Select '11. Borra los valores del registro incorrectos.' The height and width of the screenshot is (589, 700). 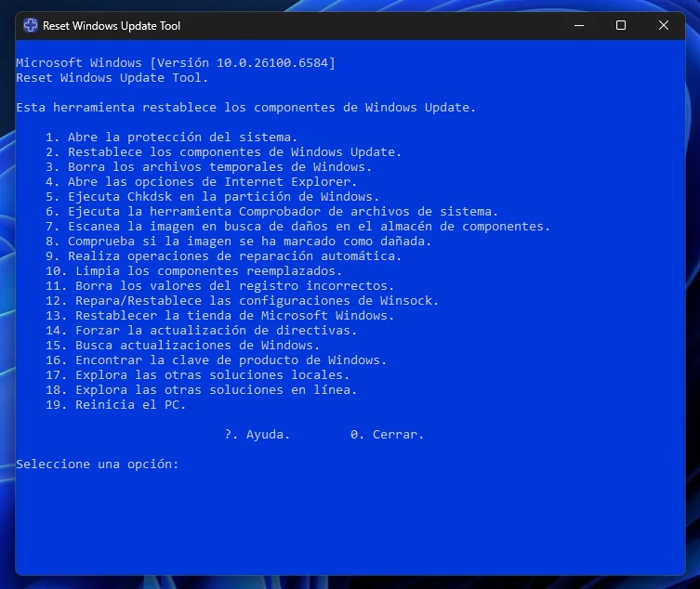pyautogui.click(x=219, y=285)
